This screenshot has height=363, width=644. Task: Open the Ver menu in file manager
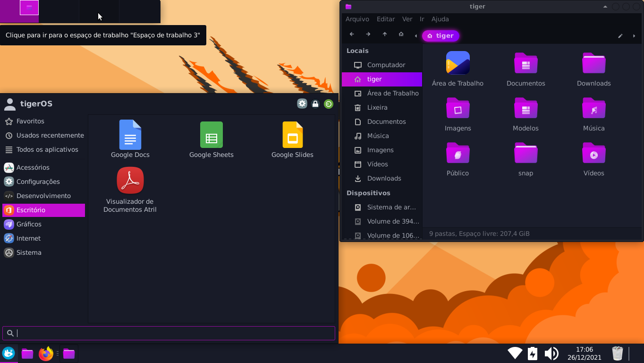pos(407,19)
